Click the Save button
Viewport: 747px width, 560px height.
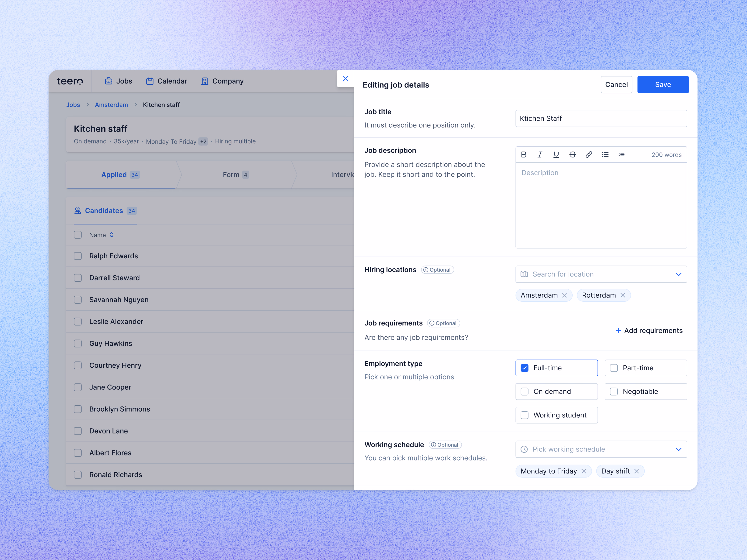[x=663, y=84]
